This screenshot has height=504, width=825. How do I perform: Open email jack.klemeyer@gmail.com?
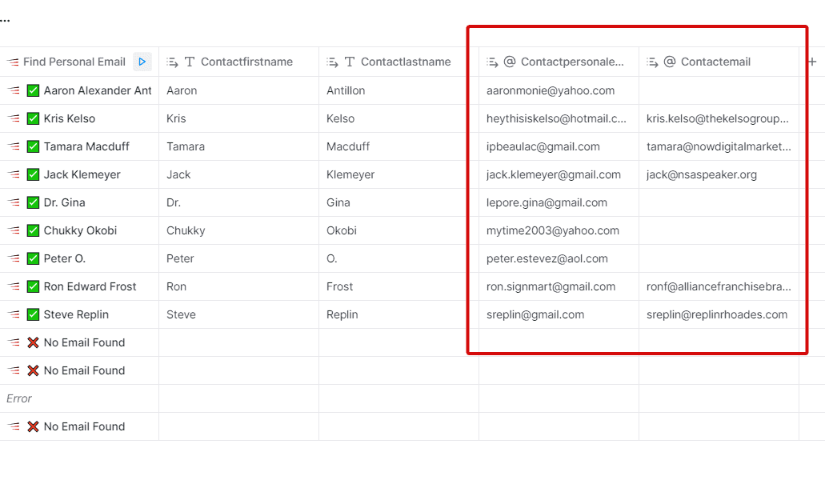[554, 174]
